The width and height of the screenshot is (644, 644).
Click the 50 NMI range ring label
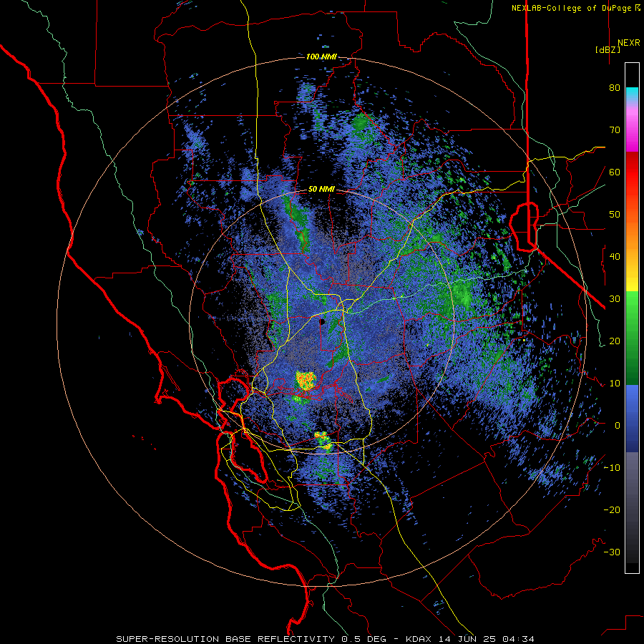[321, 190]
